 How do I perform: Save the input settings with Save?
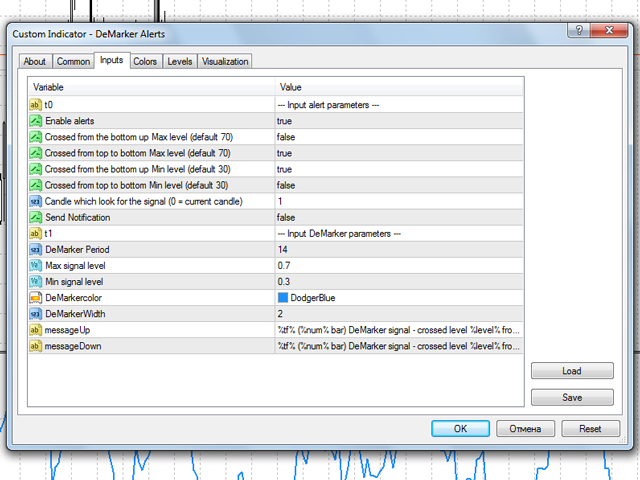pyautogui.click(x=572, y=397)
